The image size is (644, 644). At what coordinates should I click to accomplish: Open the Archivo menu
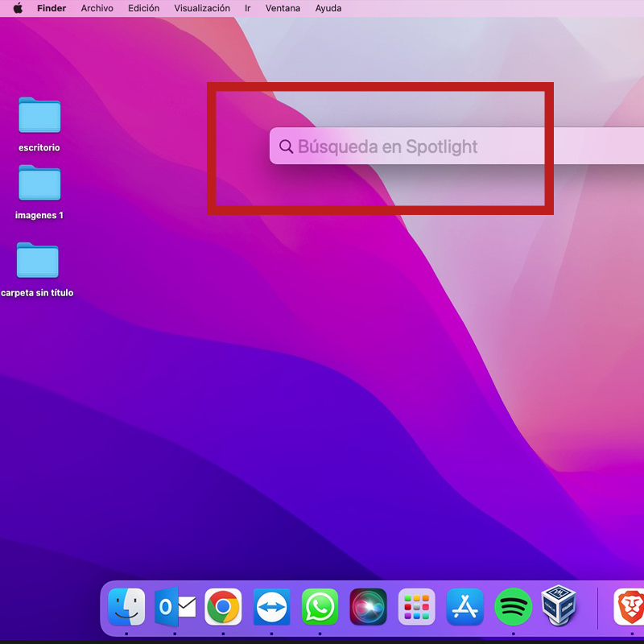pyautogui.click(x=97, y=8)
